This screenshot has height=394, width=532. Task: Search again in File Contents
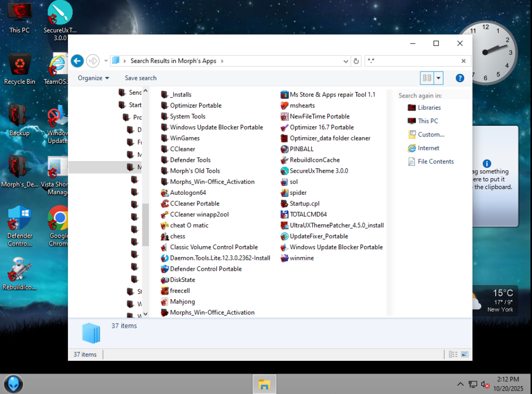click(435, 162)
